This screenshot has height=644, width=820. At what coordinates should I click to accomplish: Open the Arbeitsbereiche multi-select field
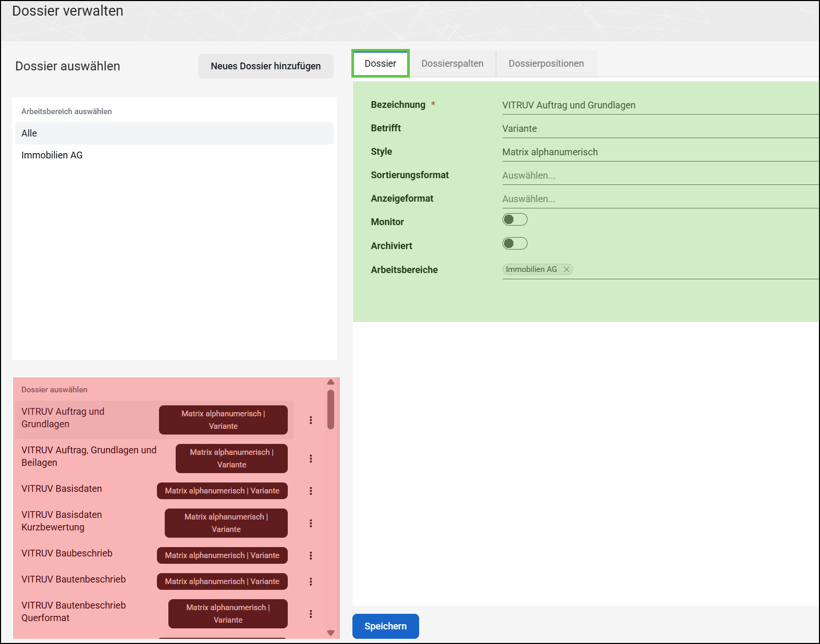tap(660, 269)
